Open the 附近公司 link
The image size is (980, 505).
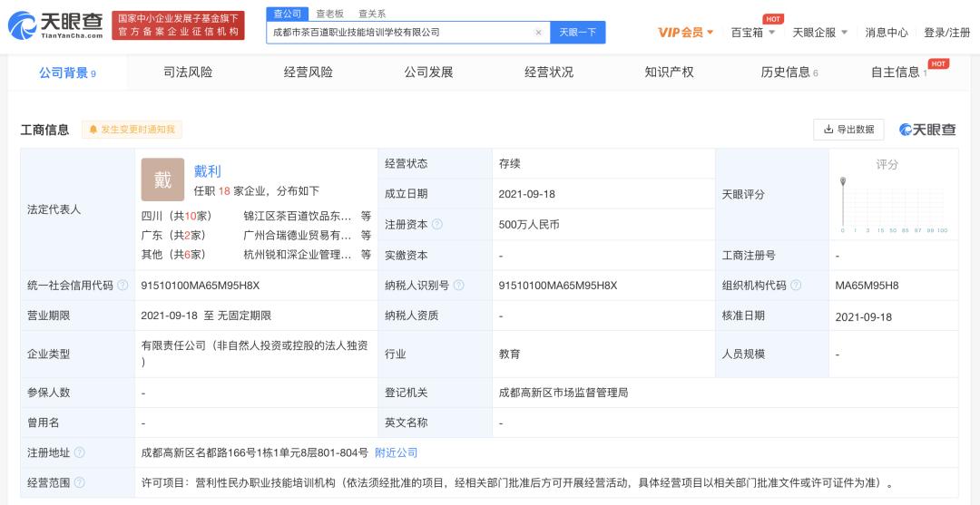(x=396, y=452)
